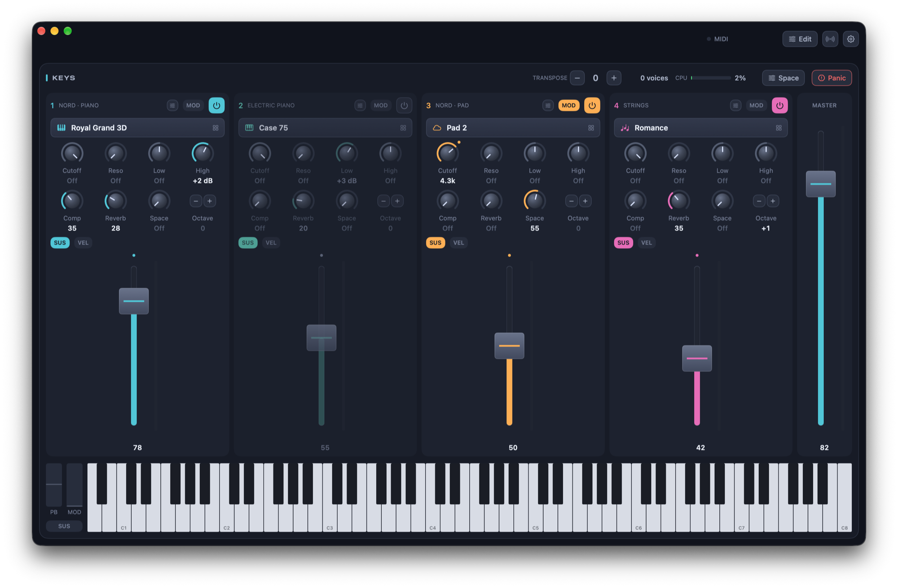Screen dimensions: 898x588
Task: Click the MOD wheel strip
Action: [x=75, y=485]
